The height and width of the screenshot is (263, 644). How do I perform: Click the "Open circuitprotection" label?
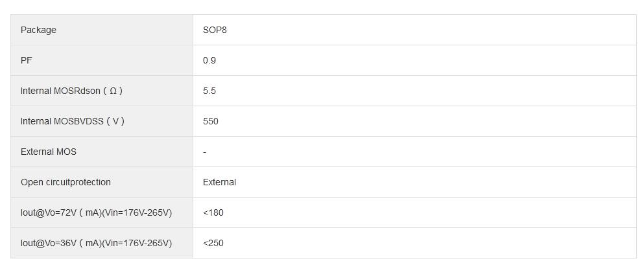[x=66, y=182]
